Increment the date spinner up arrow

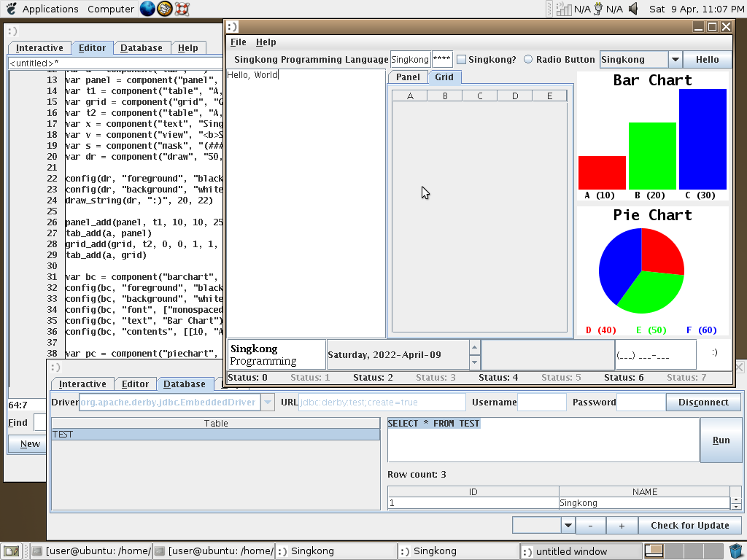point(474,349)
